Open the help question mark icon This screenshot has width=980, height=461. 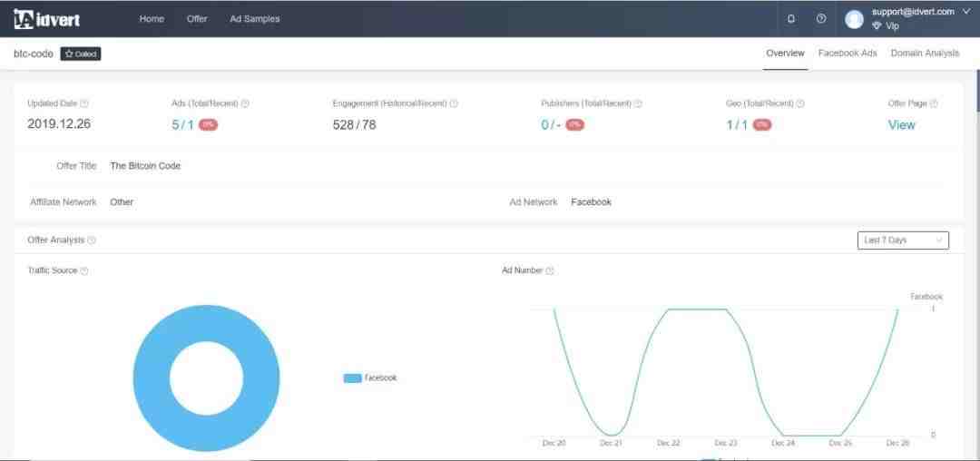tap(821, 19)
